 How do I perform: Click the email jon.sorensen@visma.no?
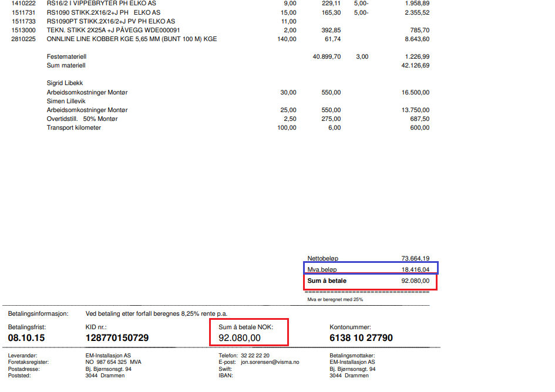click(270, 362)
